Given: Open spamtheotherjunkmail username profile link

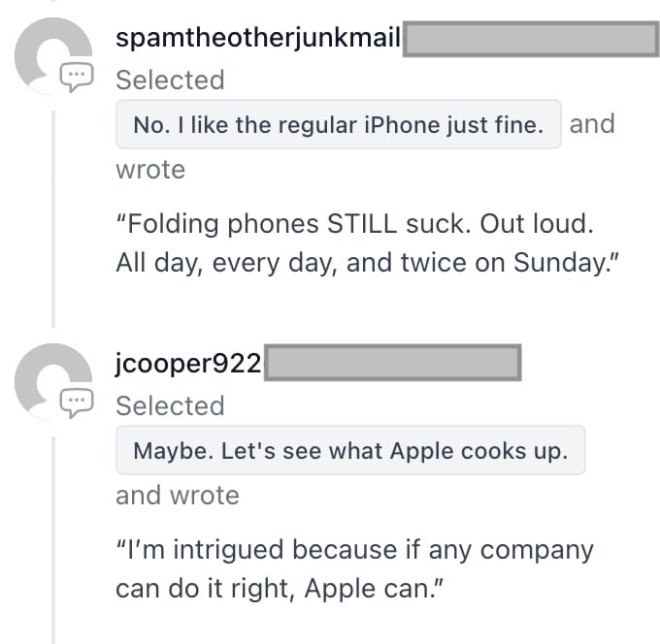Looking at the screenshot, I should coord(258,38).
